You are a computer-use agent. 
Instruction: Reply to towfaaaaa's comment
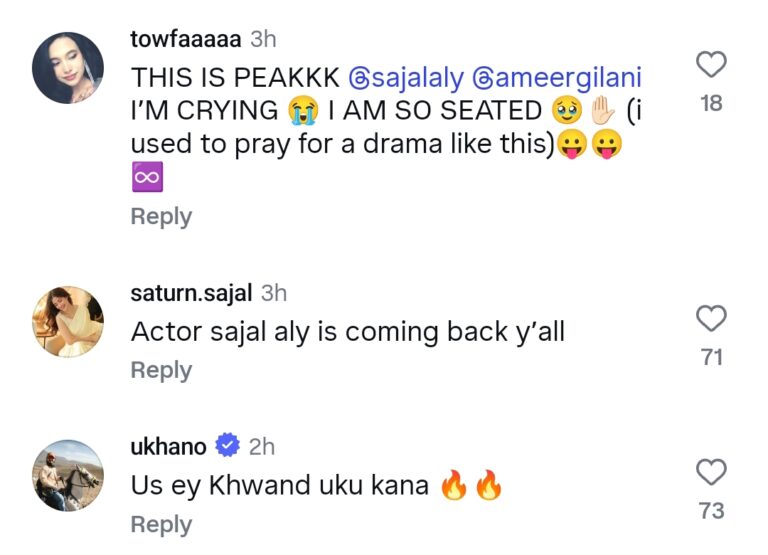pyautogui.click(x=161, y=216)
